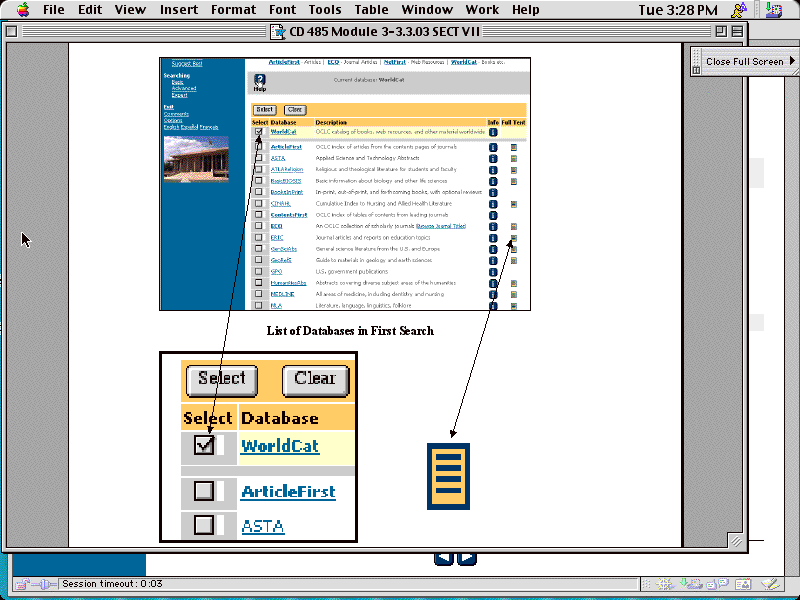Click the building photo thumbnail in sidebar
This screenshot has height=600, width=800.
coord(196,159)
